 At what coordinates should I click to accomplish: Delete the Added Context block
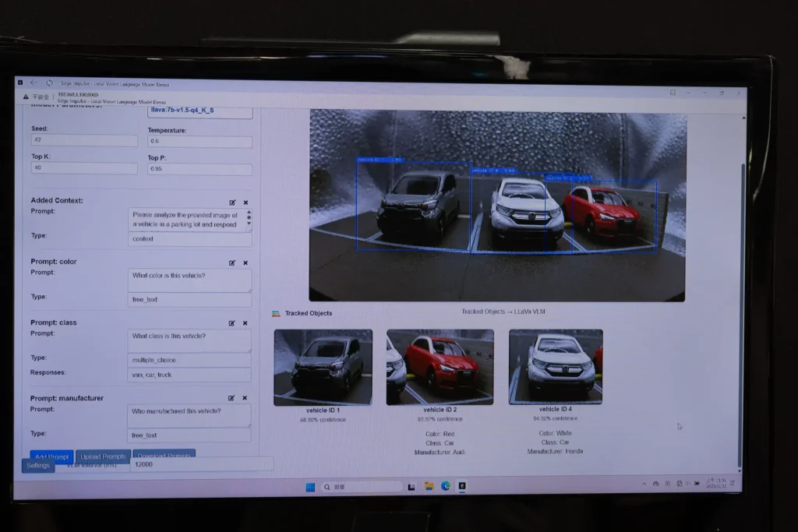(x=245, y=203)
